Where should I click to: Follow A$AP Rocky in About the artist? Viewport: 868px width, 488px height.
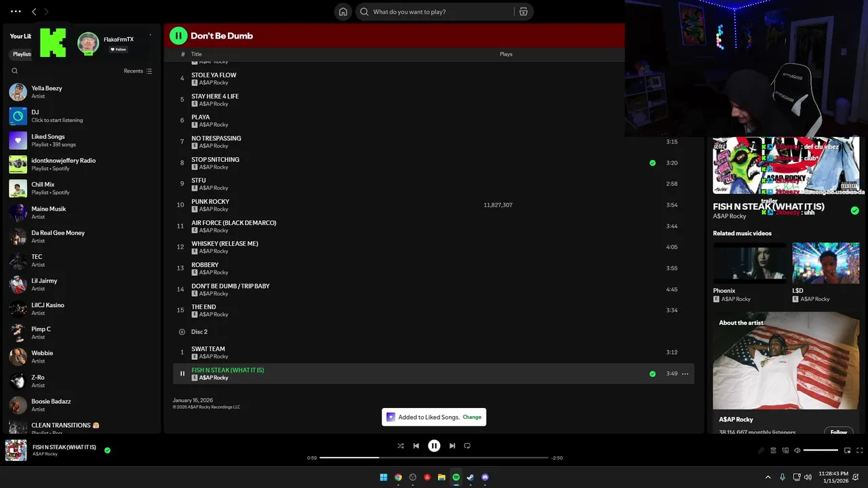point(839,432)
